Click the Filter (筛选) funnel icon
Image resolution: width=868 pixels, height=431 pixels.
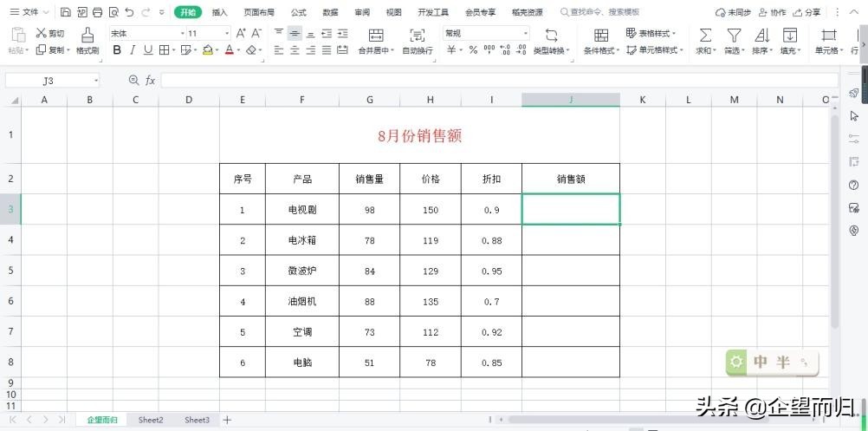734,36
